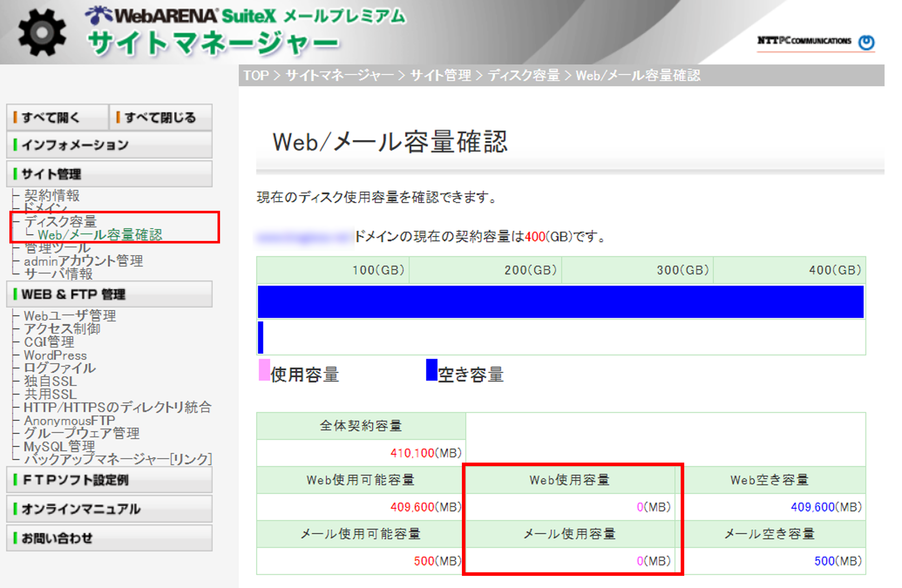Image resolution: width=902 pixels, height=588 pixels.
Task: Open 管理ツール in the sidebar
Action: tap(57, 248)
